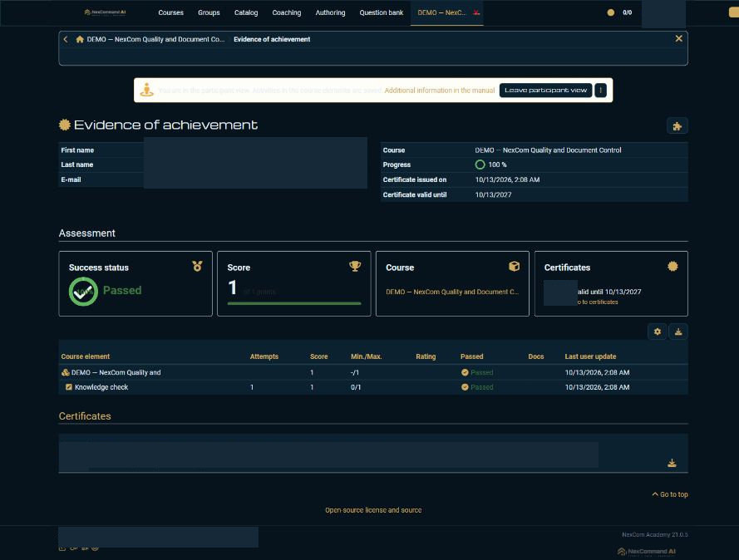Click the test icon beside Knowledge check
The height and width of the screenshot is (560, 739).
[69, 387]
